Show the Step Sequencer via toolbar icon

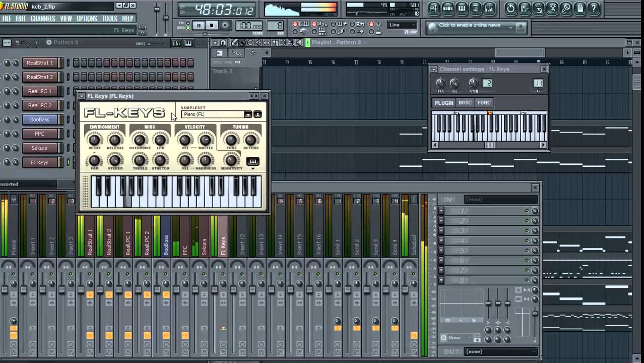click(x=448, y=8)
